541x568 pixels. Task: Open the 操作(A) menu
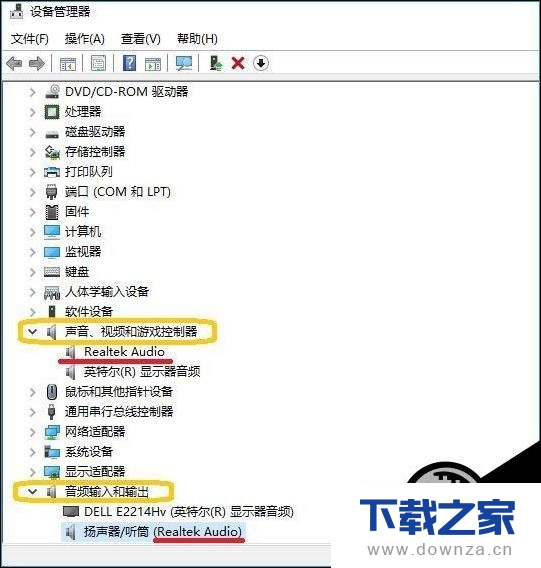85,39
